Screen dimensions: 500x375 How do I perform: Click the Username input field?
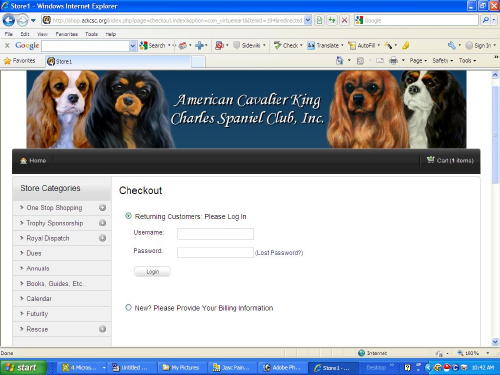[215, 234]
